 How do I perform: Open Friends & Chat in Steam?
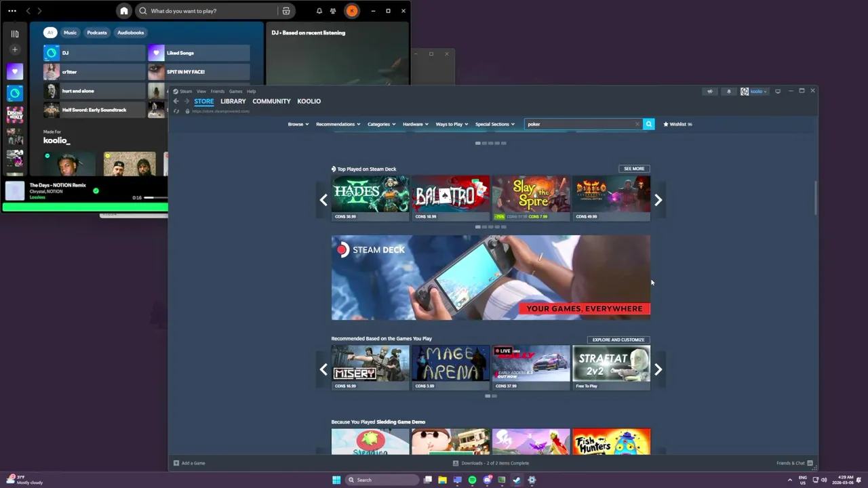click(x=794, y=463)
